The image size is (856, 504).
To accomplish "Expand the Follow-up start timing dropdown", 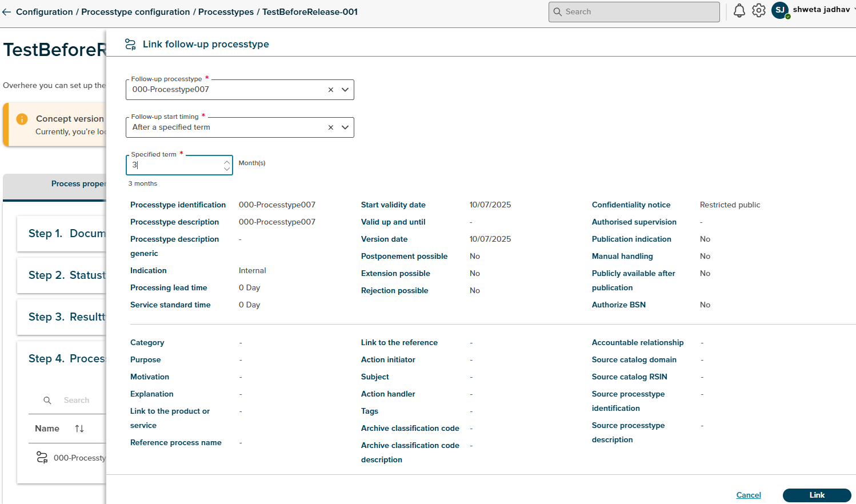I will click(x=345, y=127).
